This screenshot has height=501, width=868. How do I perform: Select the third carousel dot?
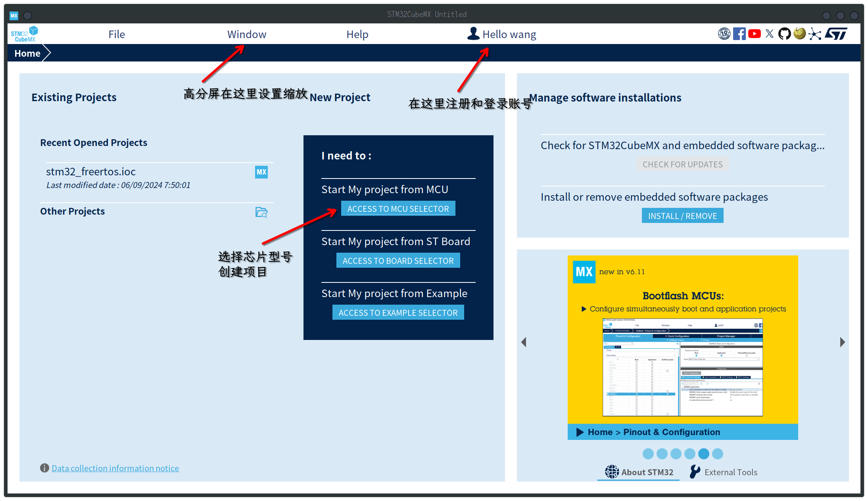click(x=676, y=454)
